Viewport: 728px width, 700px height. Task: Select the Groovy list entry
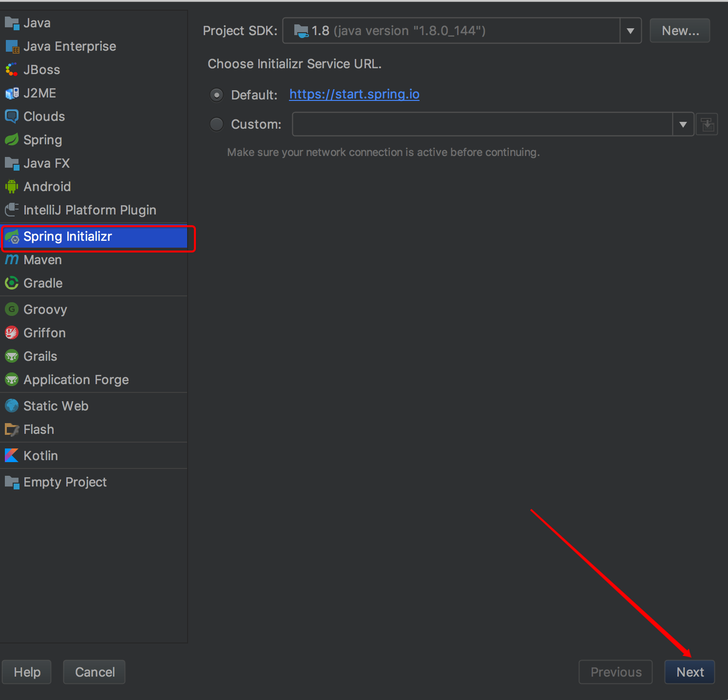94,310
